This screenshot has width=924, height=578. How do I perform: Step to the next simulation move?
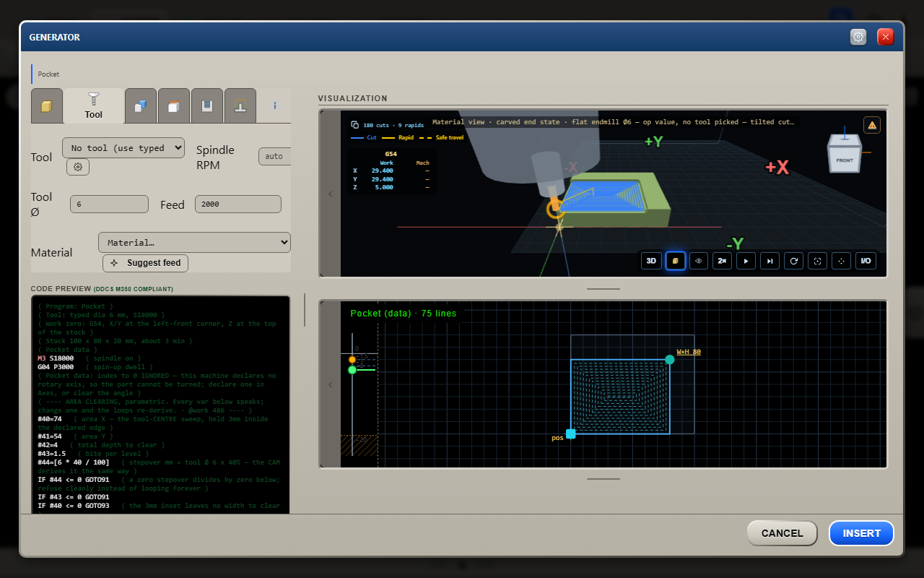[x=770, y=261]
